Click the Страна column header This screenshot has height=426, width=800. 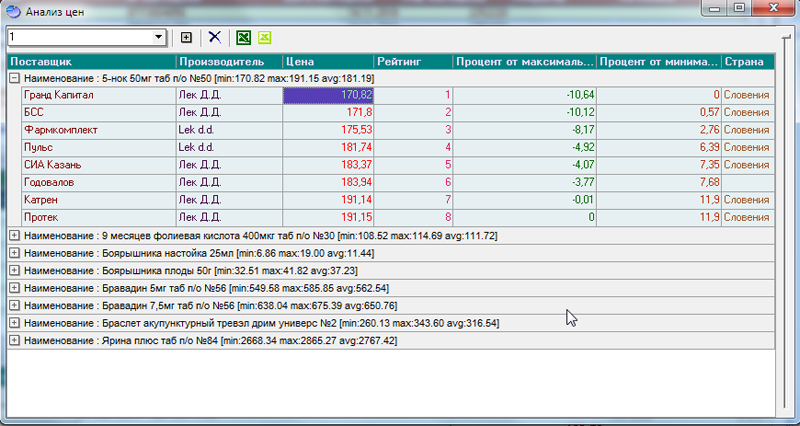point(747,61)
